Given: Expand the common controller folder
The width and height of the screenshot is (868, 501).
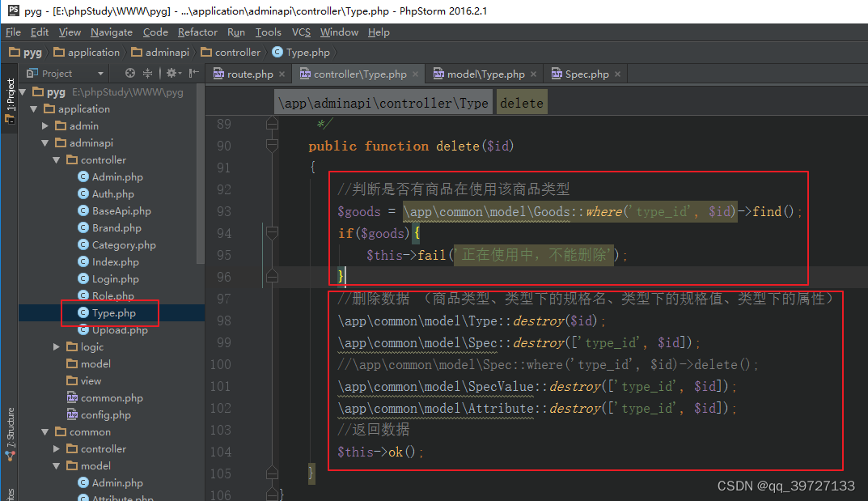Looking at the screenshot, I should tap(57, 448).
